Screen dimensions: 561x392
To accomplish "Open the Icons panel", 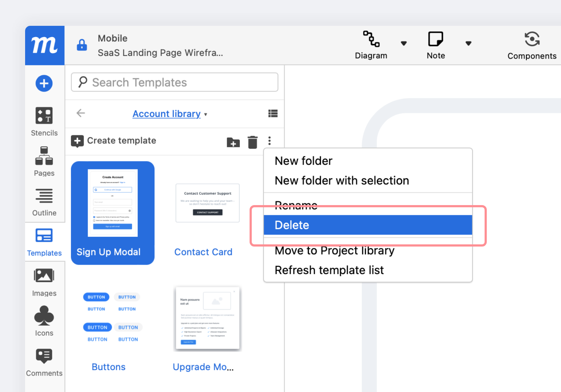I will coord(44,321).
